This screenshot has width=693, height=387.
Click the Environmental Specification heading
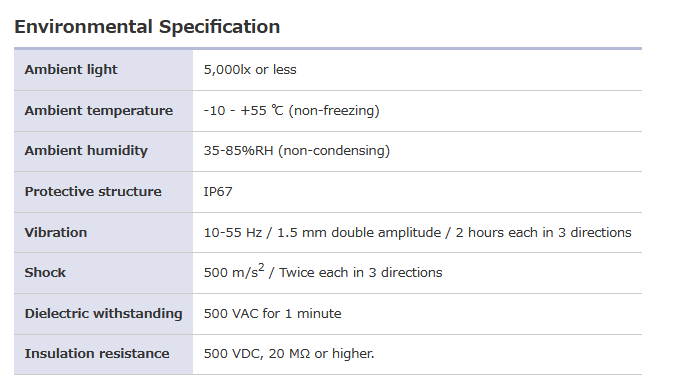click(147, 27)
